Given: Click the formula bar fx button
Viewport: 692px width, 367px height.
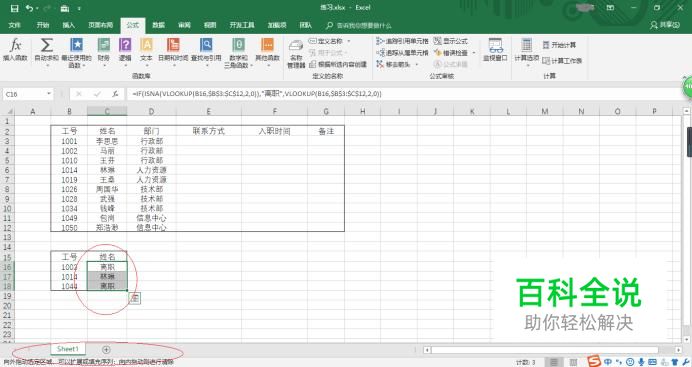Looking at the screenshot, I should coord(115,94).
